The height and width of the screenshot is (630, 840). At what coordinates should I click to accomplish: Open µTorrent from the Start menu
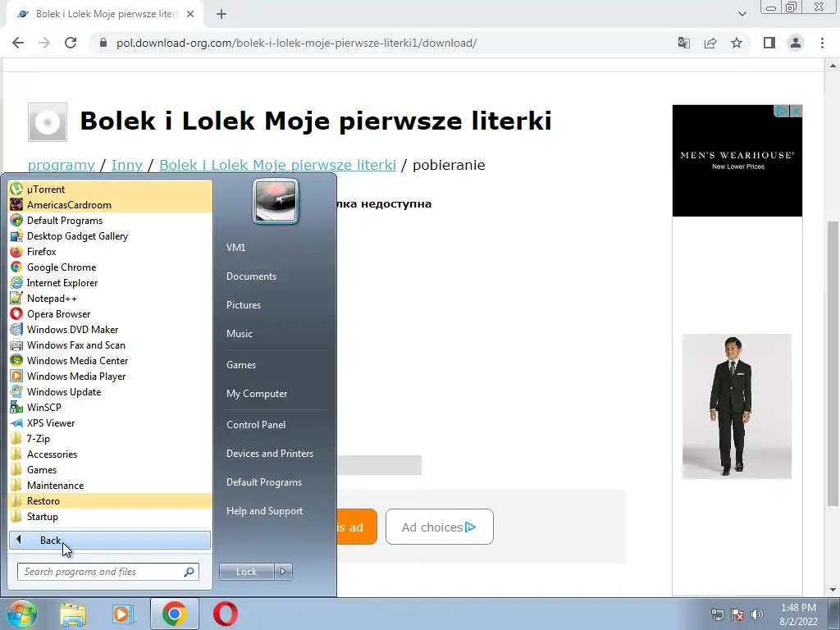click(111, 189)
